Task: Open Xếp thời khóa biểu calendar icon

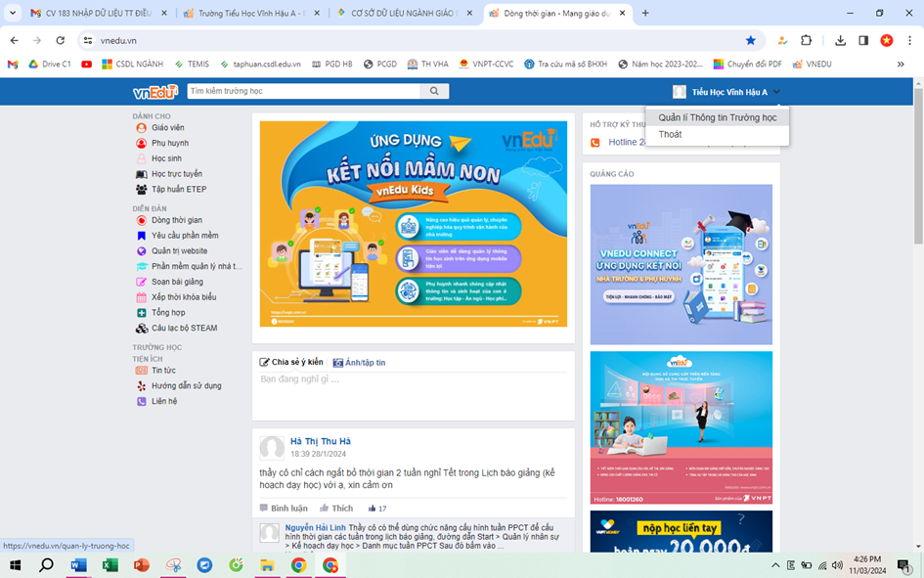Action: 142,297
